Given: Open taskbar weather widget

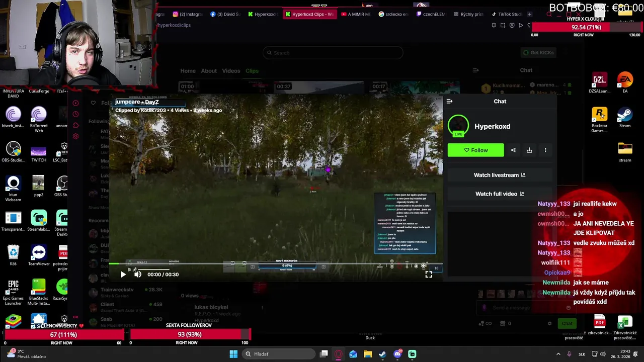Looking at the screenshot, I should 26,354.
